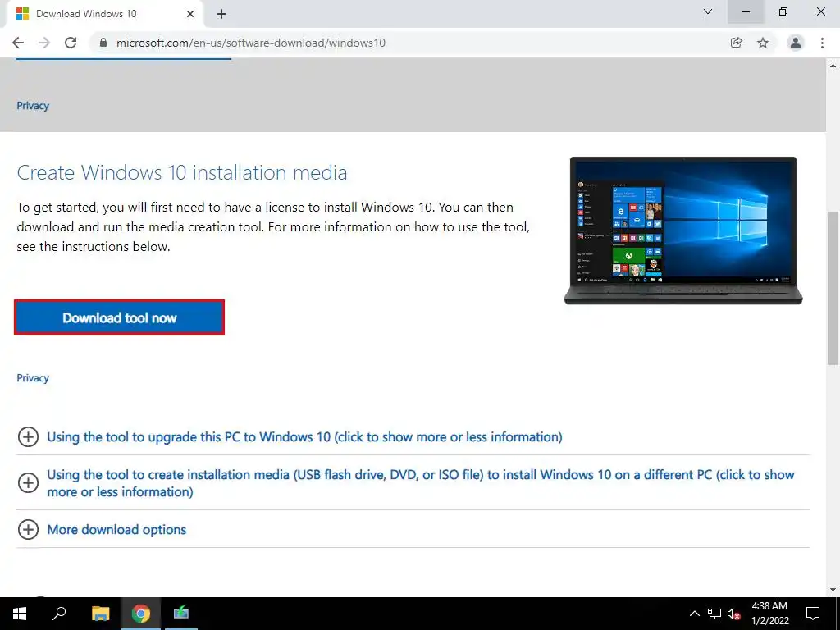Expand Using the tool to upgrade this PC

(304, 436)
